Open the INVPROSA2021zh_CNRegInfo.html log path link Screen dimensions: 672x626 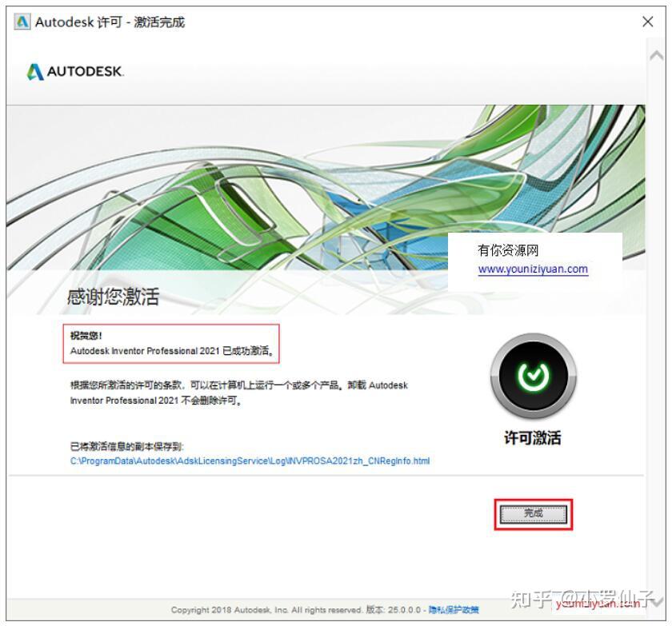coord(250,461)
